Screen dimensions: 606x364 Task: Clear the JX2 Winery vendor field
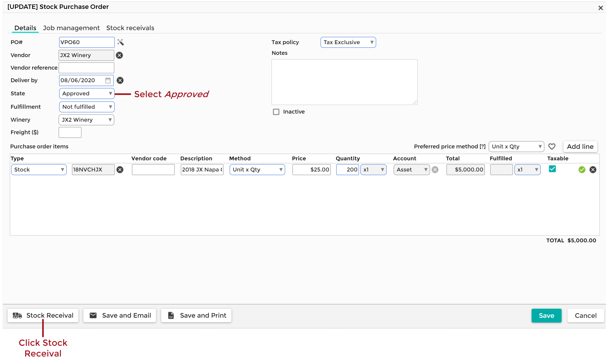(x=119, y=55)
